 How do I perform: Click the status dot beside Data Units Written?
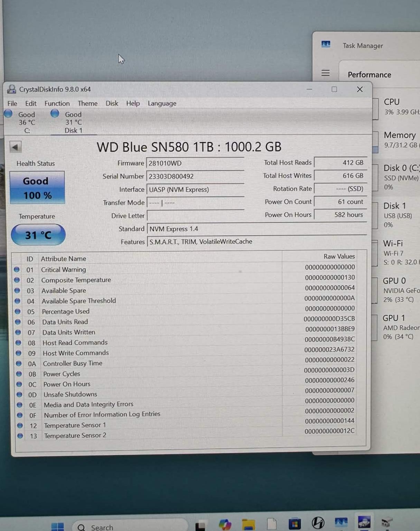coord(18,332)
